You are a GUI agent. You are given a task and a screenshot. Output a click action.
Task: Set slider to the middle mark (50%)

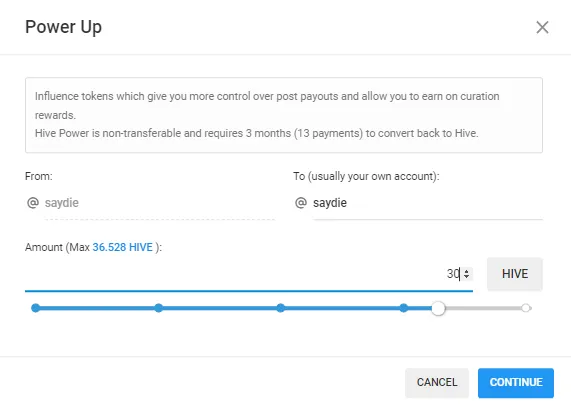tap(280, 308)
